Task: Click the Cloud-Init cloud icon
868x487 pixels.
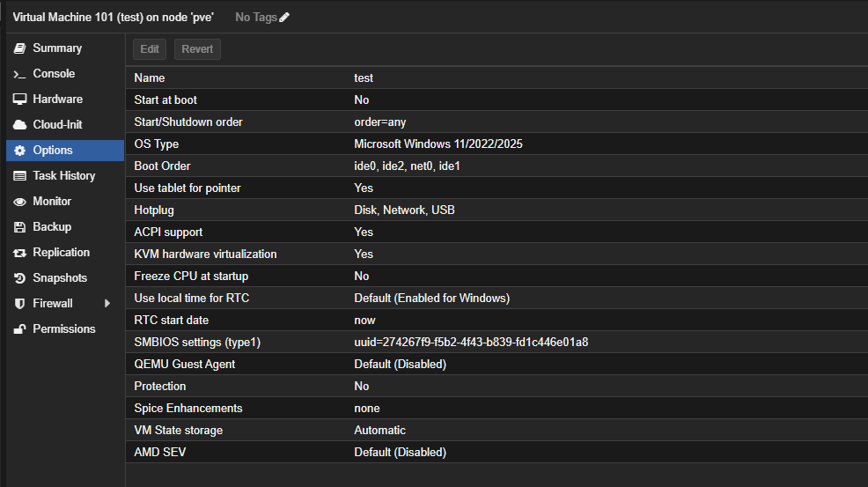Action: click(x=19, y=125)
